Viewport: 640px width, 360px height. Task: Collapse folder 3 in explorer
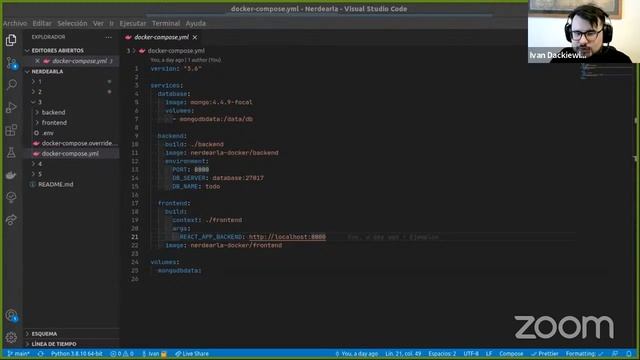40,102
